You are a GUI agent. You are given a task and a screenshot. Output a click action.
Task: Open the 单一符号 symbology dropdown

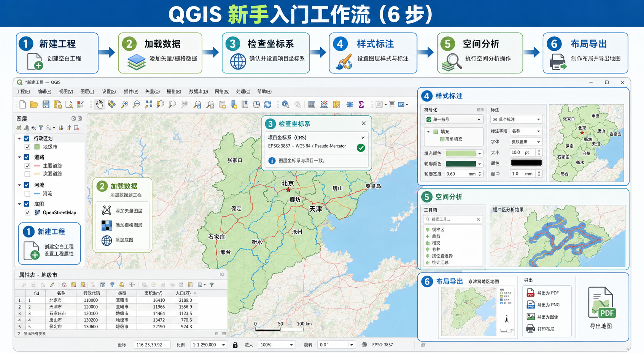click(x=453, y=119)
